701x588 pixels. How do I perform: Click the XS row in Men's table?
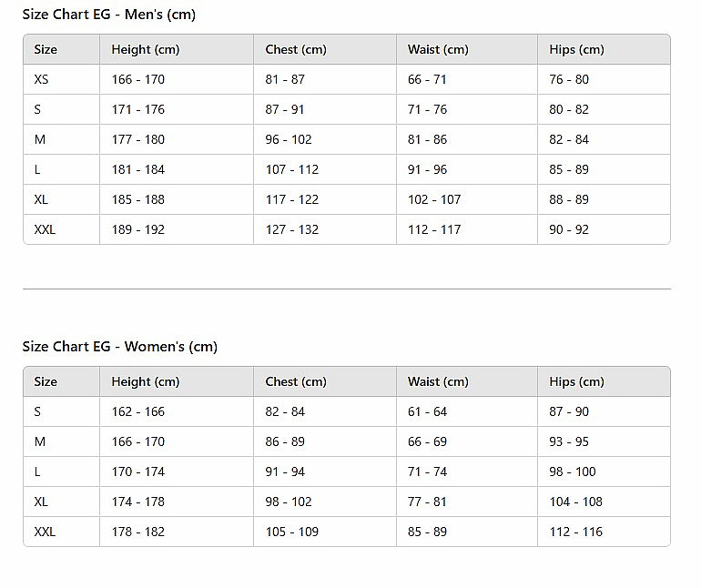click(x=347, y=79)
